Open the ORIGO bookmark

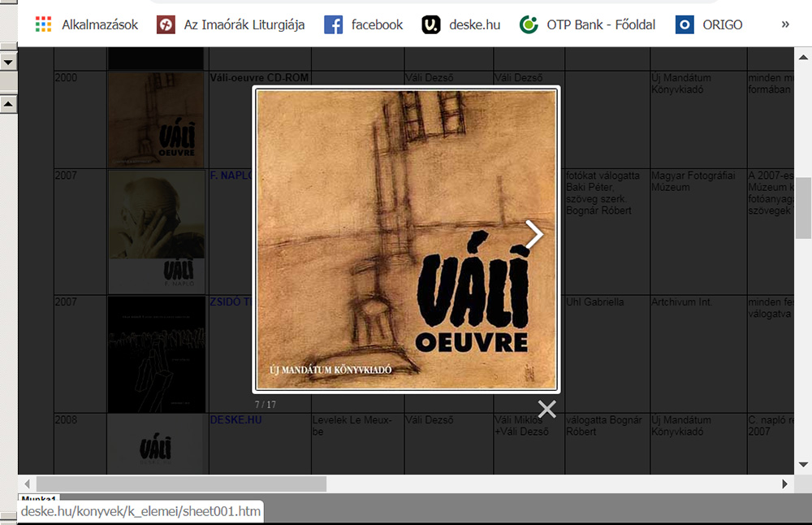pos(709,24)
